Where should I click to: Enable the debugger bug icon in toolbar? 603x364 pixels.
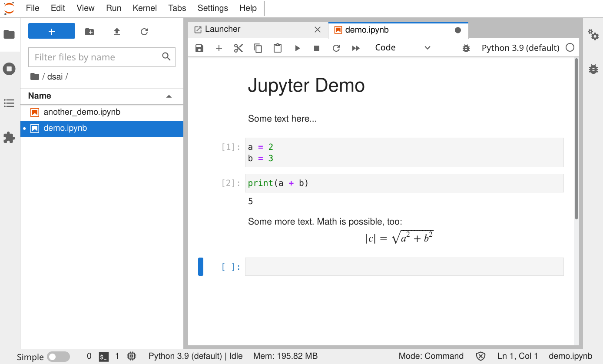(x=466, y=48)
